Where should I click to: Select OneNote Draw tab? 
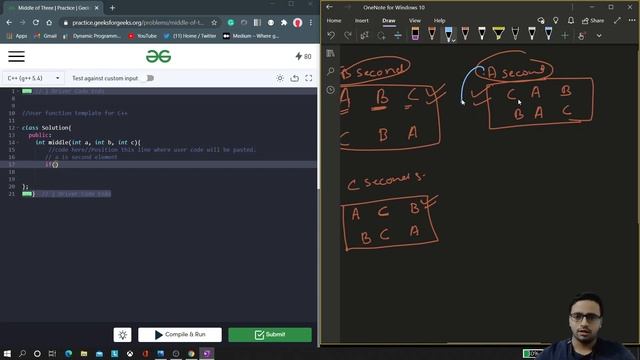point(389,20)
